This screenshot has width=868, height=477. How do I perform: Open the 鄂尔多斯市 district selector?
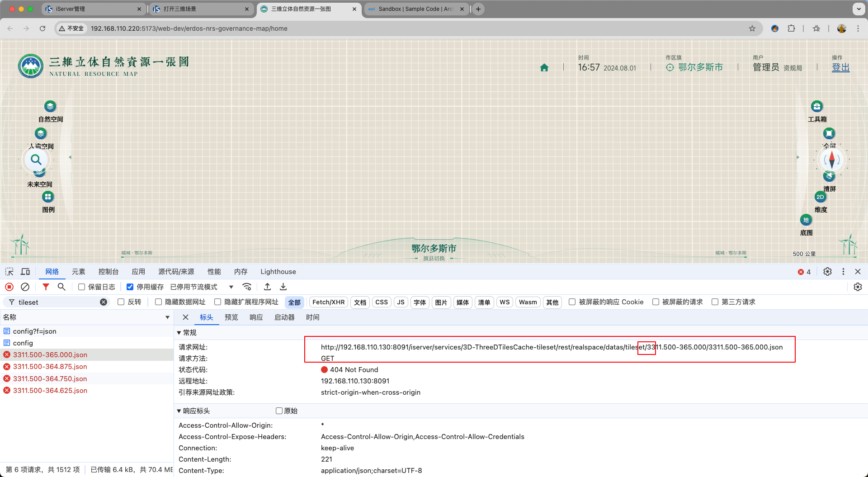[694, 67]
